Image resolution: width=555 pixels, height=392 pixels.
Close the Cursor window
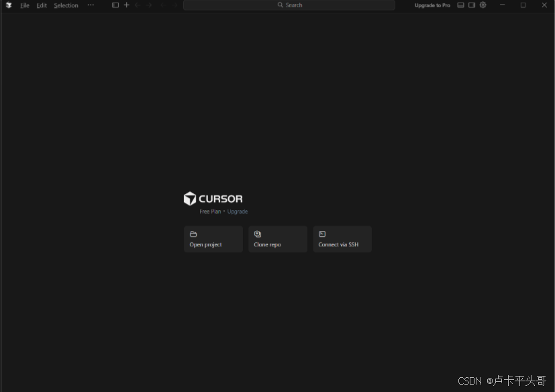coord(544,5)
